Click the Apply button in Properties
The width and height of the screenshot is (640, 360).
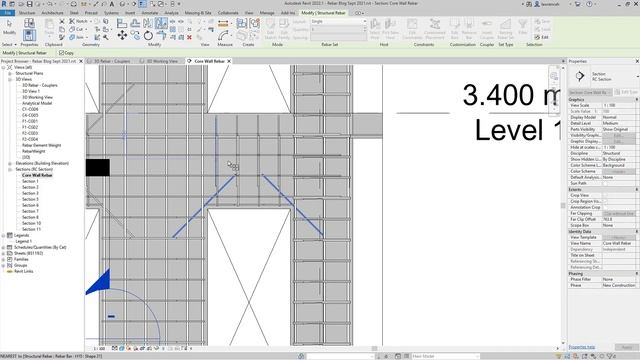pyautogui.click(x=627, y=347)
